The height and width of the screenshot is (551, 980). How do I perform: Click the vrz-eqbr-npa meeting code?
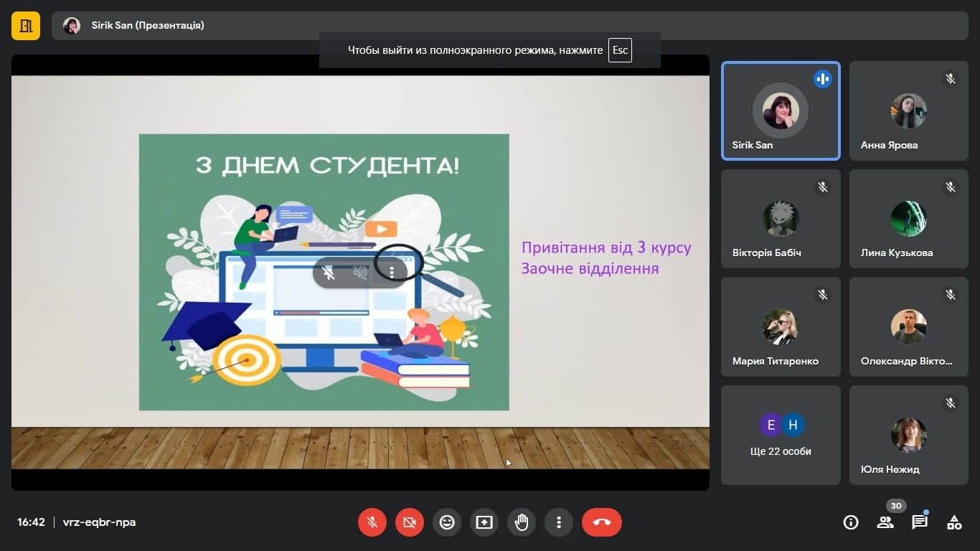(99, 522)
